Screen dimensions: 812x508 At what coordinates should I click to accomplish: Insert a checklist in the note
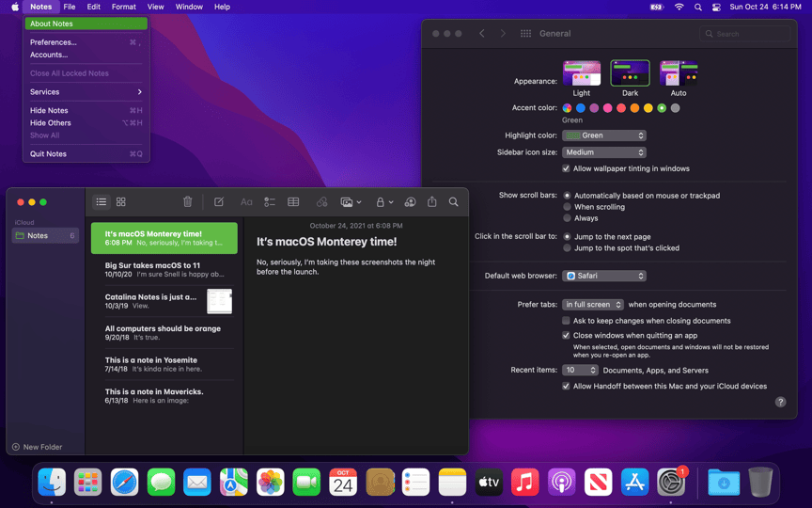coord(270,201)
